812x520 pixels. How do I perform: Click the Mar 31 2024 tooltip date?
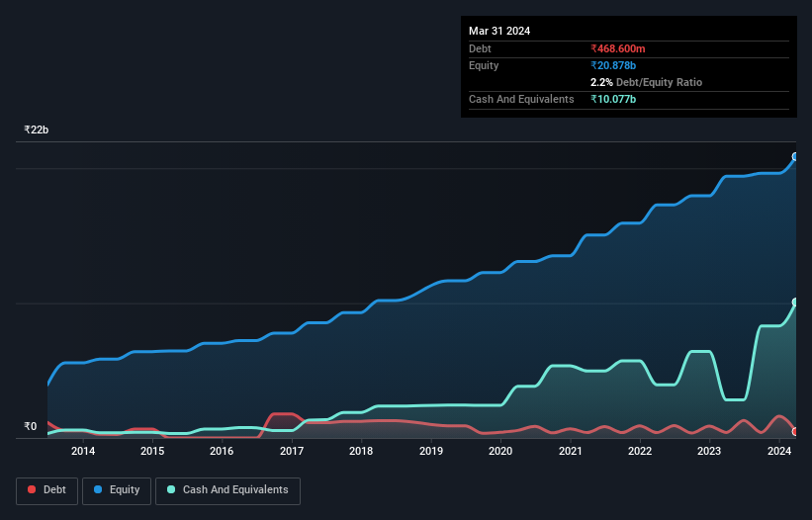499,31
